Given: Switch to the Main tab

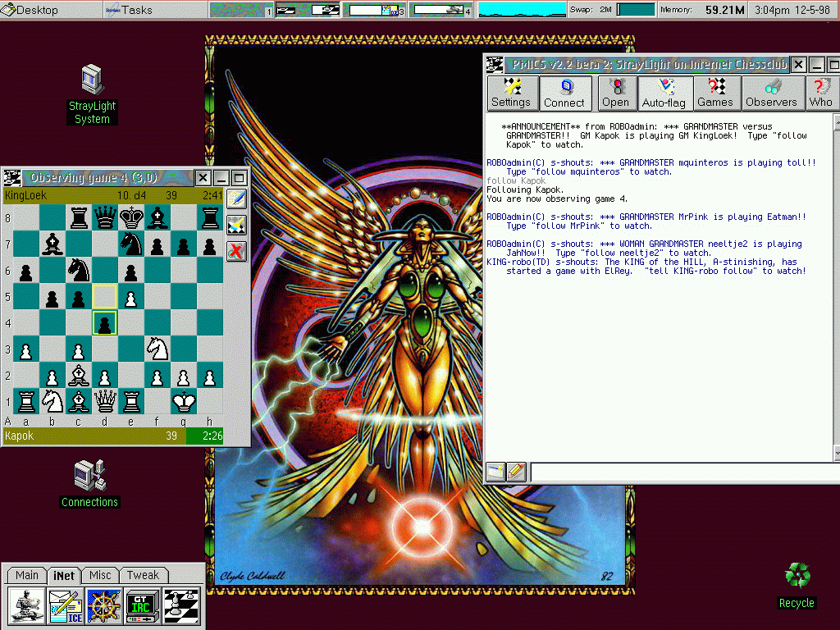Looking at the screenshot, I should pos(27,575).
